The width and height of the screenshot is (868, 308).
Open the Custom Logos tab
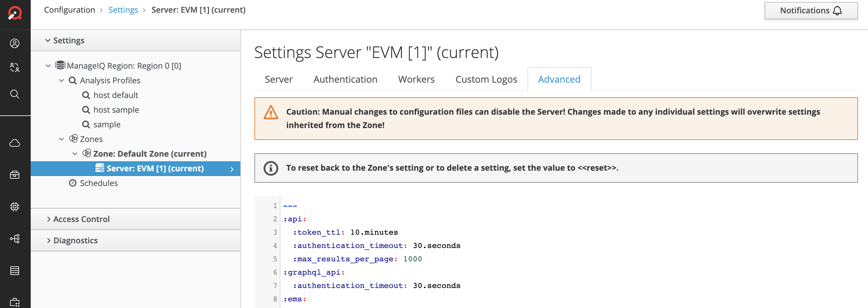pyautogui.click(x=486, y=79)
